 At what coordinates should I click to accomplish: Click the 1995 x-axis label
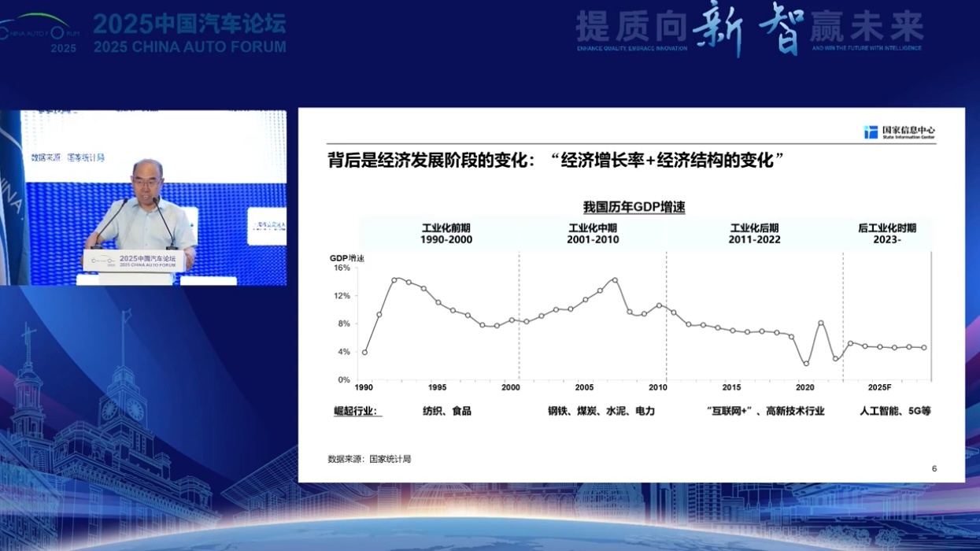point(438,388)
